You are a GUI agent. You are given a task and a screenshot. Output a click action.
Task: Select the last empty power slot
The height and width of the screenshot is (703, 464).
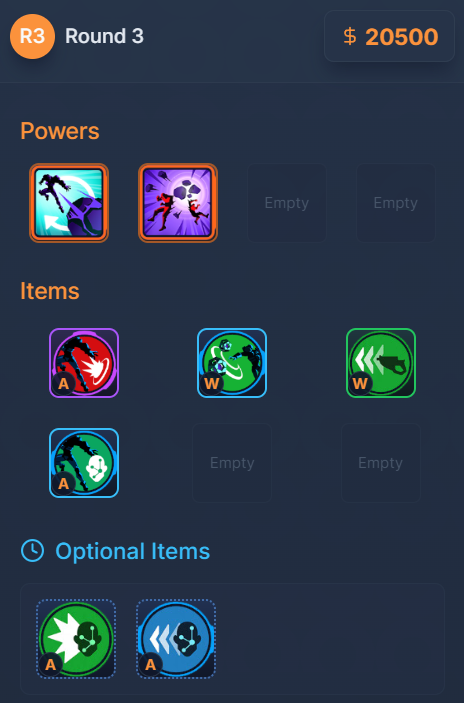pos(395,203)
